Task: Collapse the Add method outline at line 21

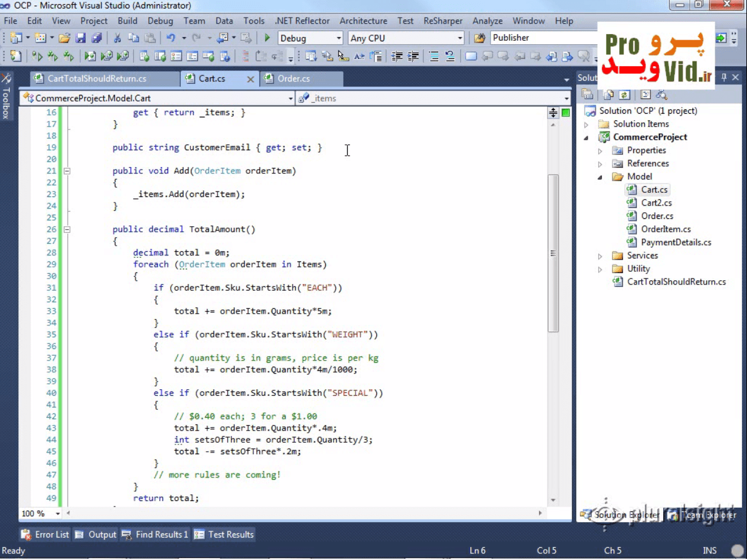Action: (x=67, y=171)
